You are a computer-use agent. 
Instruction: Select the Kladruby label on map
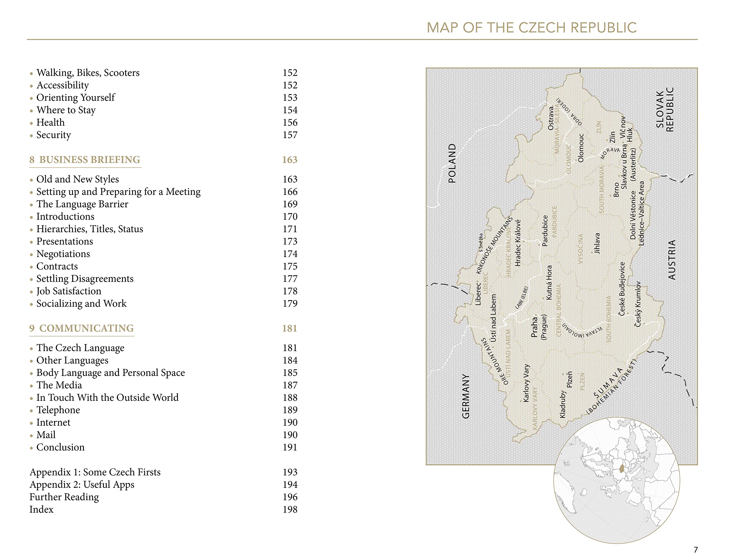pyautogui.click(x=562, y=404)
